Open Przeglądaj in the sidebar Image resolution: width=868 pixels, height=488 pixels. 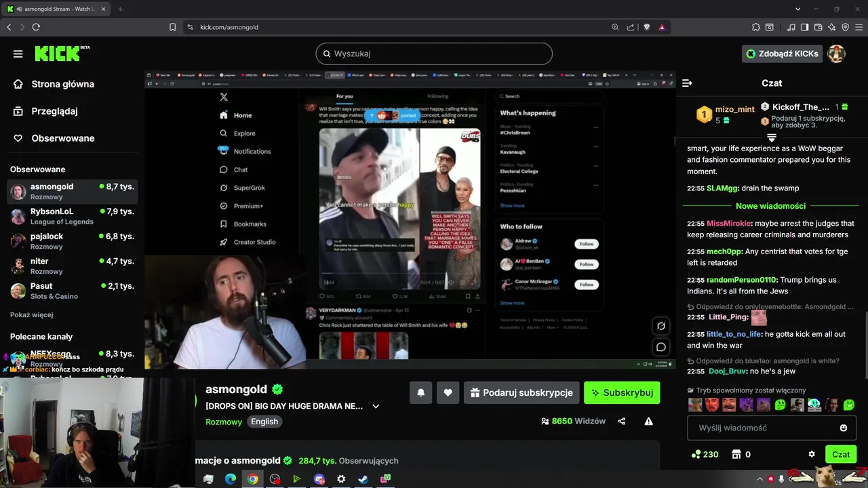[54, 111]
